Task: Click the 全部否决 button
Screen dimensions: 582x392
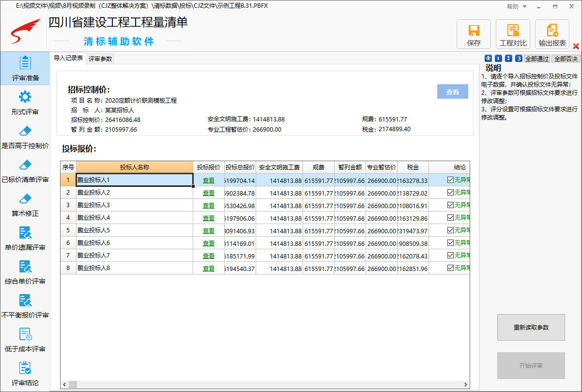Action: tap(566, 59)
